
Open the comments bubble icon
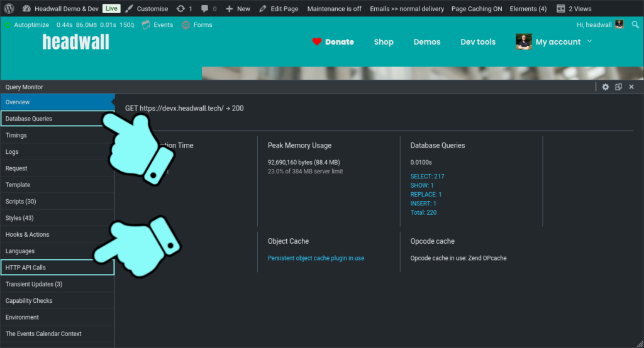[x=204, y=9]
